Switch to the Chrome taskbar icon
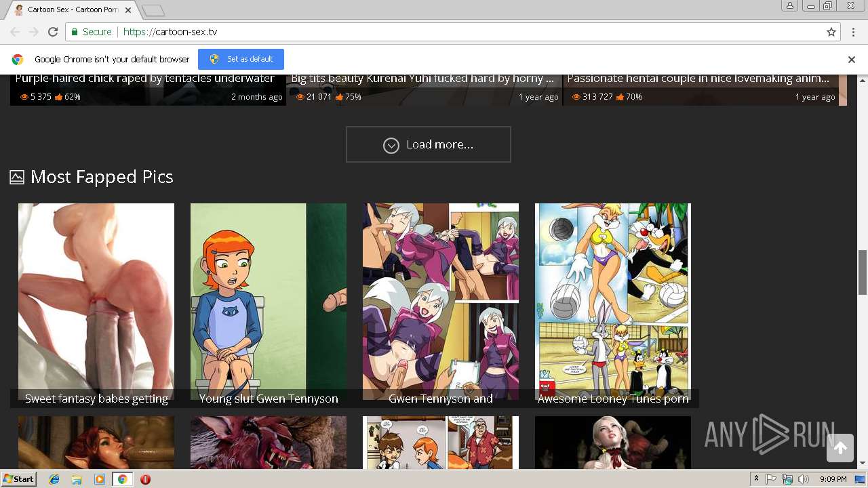 [122, 479]
